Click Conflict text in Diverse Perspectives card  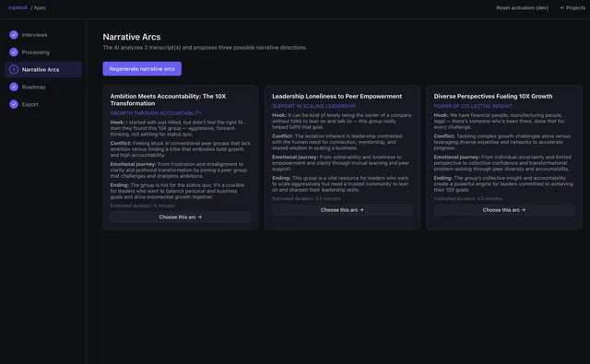pos(501,142)
